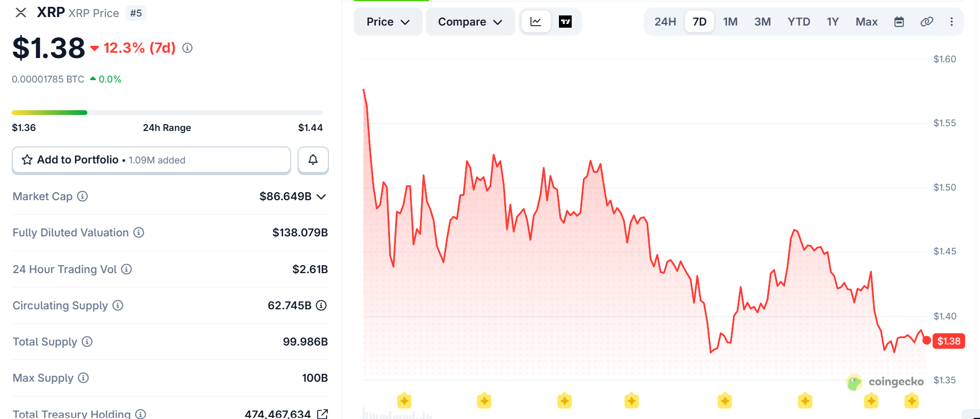
Task: Select the 1M time range
Action: coord(730,22)
